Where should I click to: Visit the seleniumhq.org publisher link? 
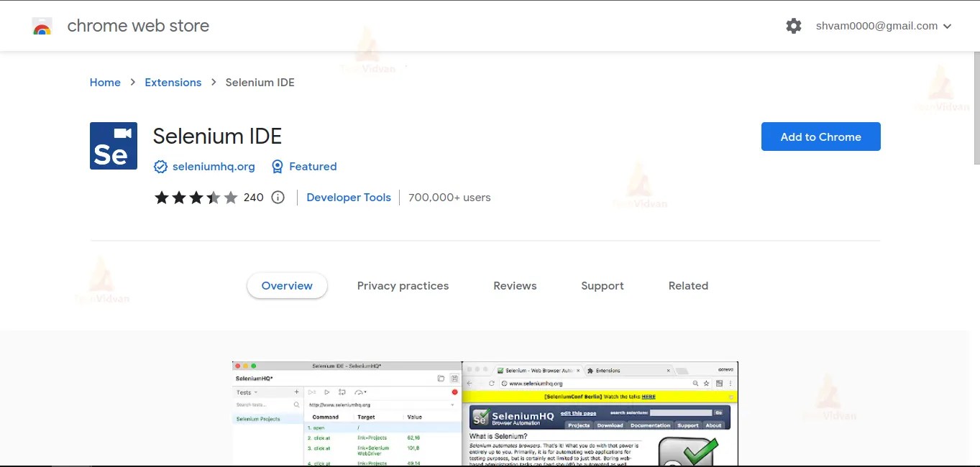click(x=214, y=167)
